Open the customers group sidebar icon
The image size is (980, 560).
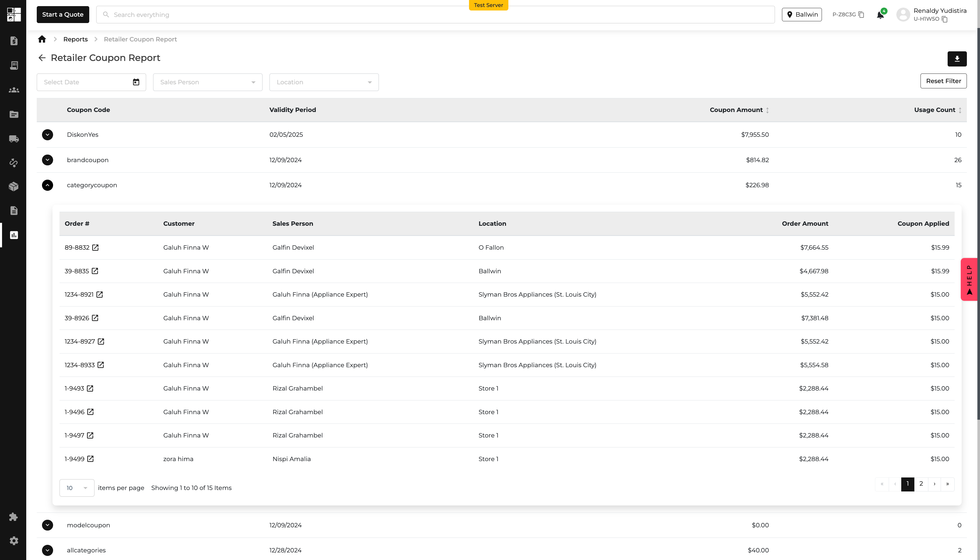[x=14, y=90]
